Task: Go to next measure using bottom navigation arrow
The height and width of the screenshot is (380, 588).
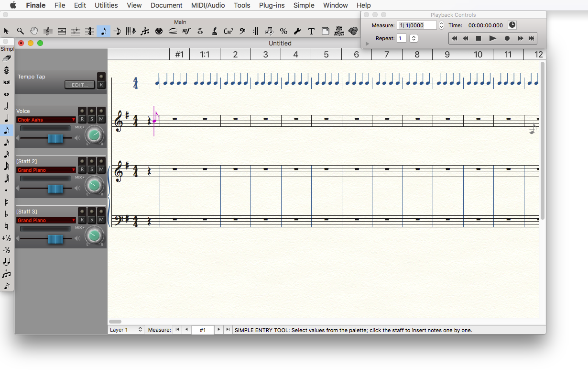Action: coord(218,330)
